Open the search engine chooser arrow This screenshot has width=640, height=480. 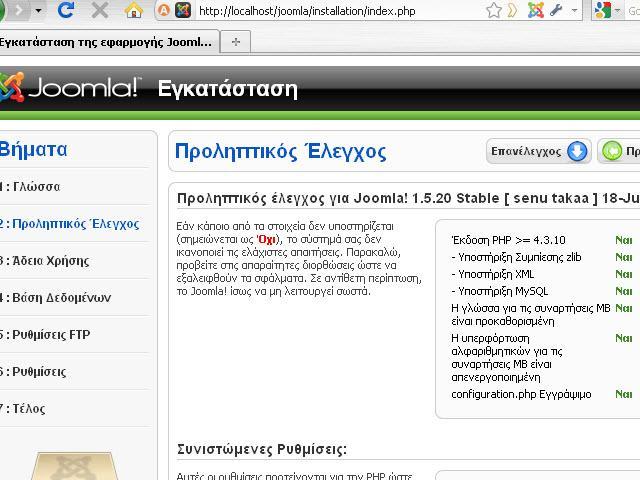[x=617, y=11]
